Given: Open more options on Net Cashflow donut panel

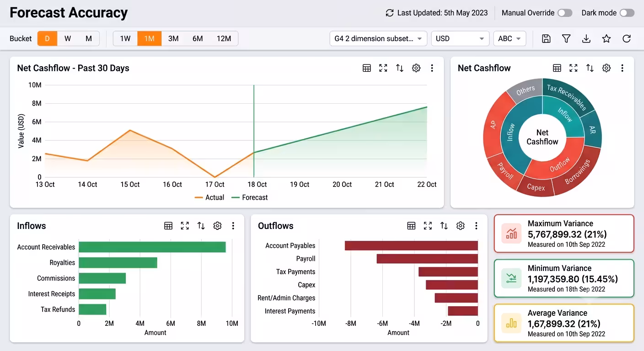Looking at the screenshot, I should (x=623, y=68).
